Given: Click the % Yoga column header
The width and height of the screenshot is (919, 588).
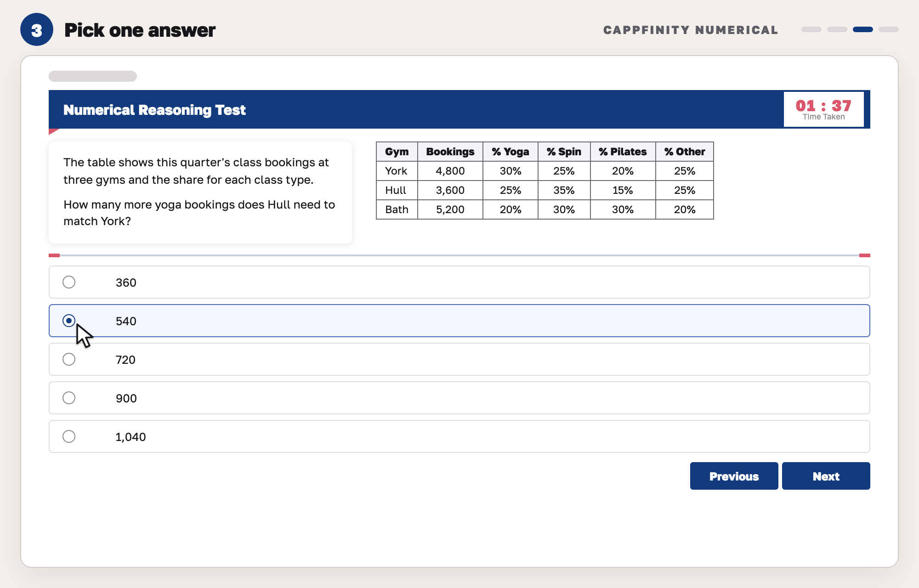Looking at the screenshot, I should [x=511, y=152].
